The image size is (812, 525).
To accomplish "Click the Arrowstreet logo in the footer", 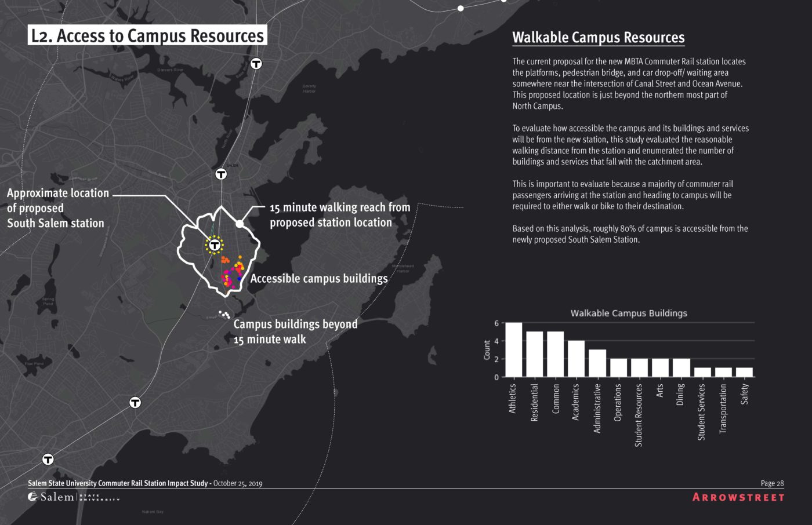I will [x=738, y=497].
